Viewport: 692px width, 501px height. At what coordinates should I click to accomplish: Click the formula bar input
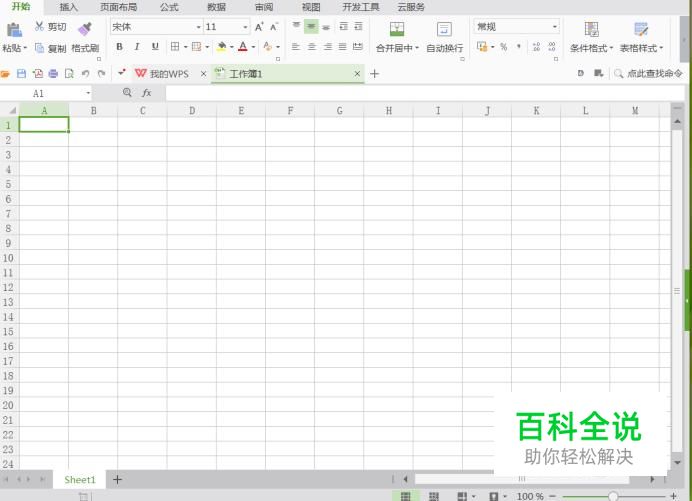(x=425, y=93)
